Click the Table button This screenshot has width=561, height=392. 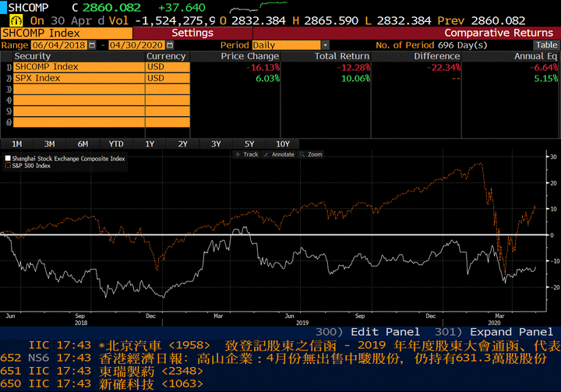click(546, 45)
